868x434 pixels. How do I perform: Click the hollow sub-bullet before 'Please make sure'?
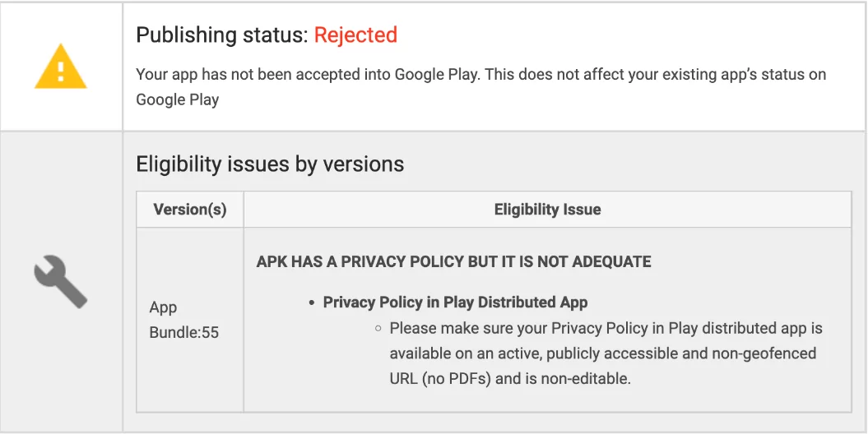(378, 328)
